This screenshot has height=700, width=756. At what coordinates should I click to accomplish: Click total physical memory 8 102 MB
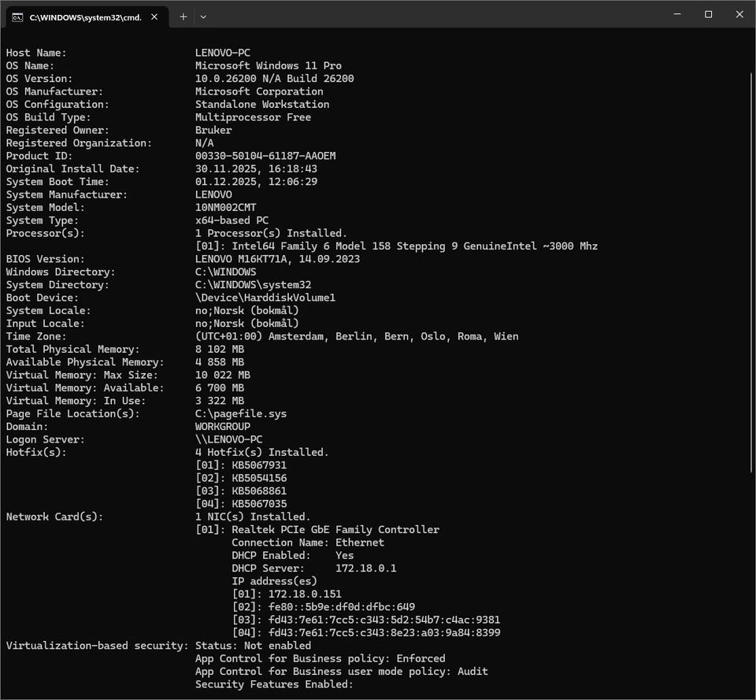click(x=220, y=349)
